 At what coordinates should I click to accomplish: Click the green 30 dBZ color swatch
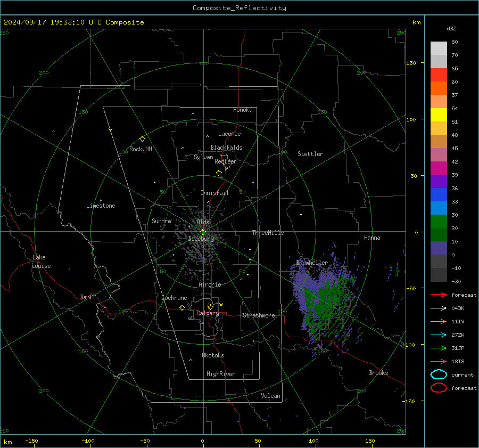pyautogui.click(x=439, y=222)
